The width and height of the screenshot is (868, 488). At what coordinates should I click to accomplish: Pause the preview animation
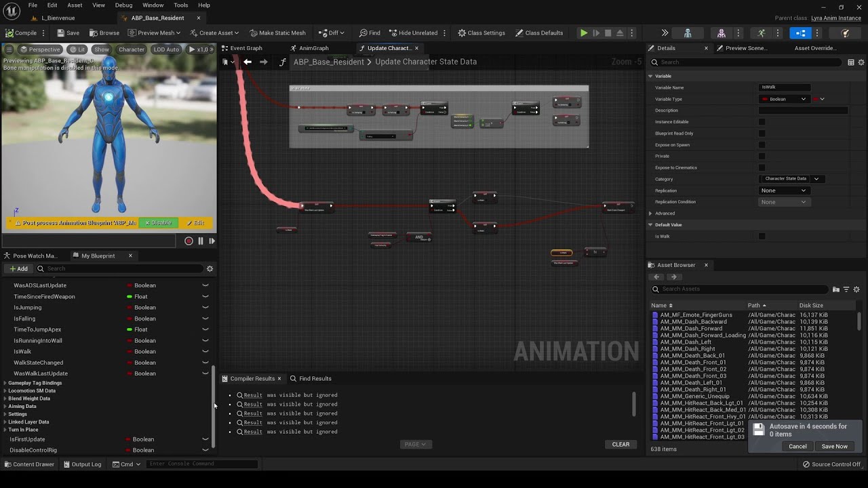pos(200,241)
